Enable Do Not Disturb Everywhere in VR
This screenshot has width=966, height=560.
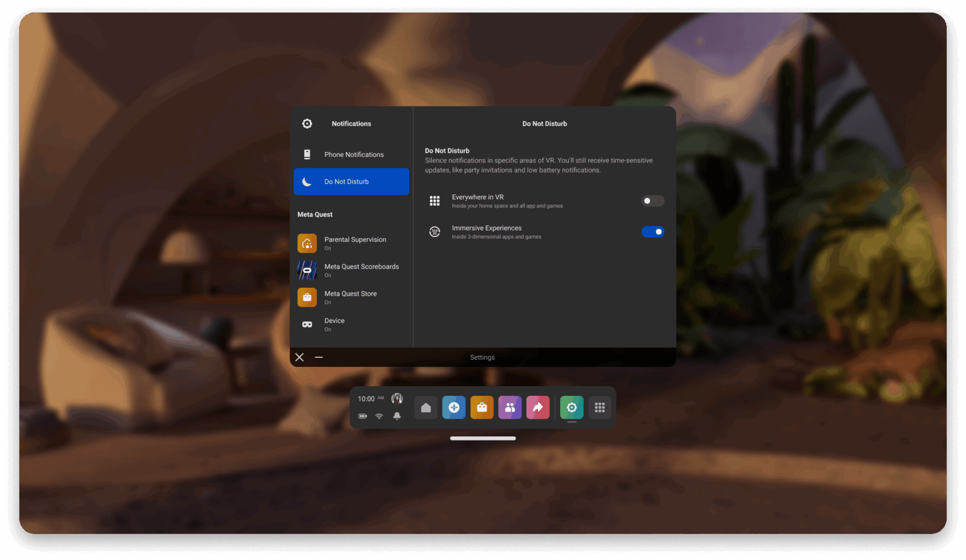652,201
